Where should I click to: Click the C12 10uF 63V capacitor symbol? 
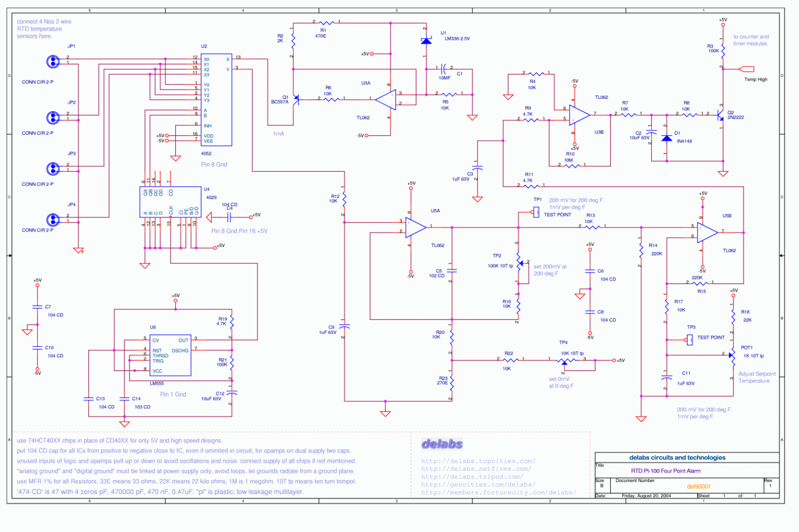[232, 392]
